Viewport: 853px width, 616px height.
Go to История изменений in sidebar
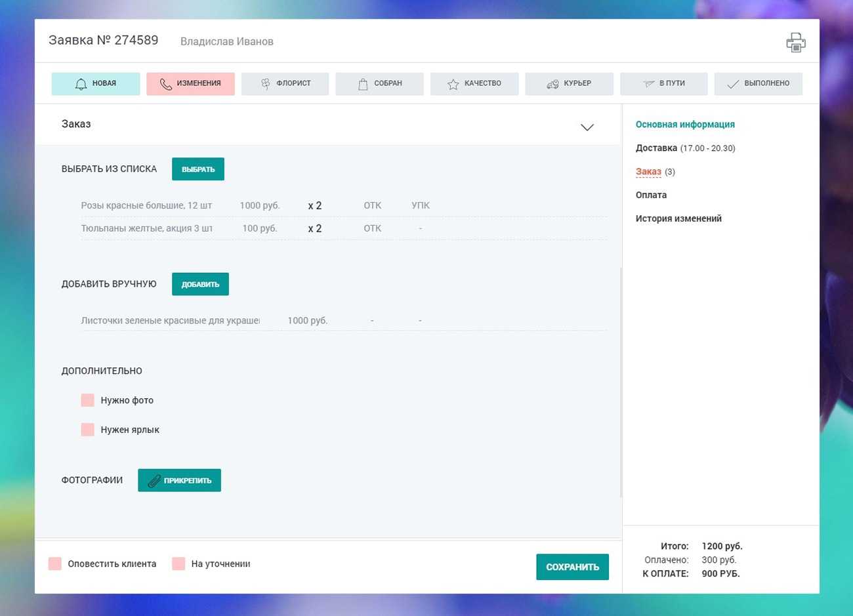678,218
